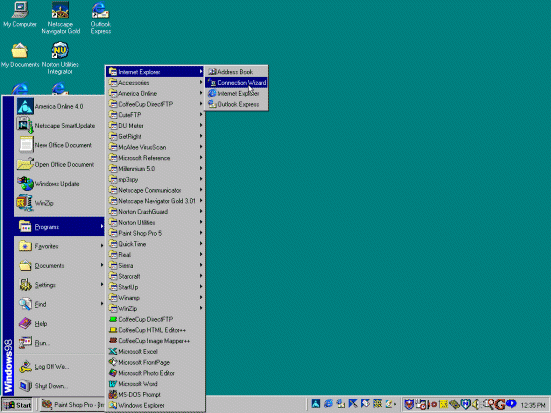
Task: Expand the Sierra program folder
Action: coord(155,265)
